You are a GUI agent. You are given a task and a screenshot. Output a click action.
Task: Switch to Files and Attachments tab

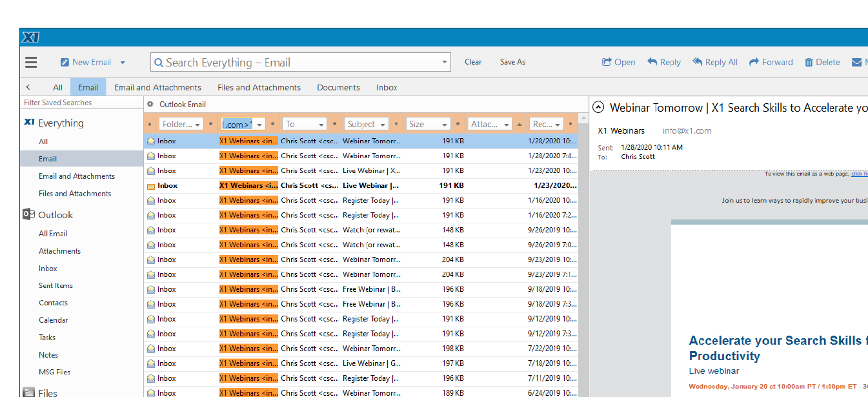259,87
